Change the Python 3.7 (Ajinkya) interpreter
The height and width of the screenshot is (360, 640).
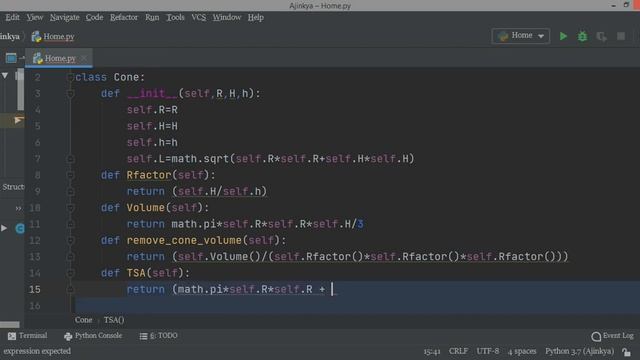(x=579, y=351)
